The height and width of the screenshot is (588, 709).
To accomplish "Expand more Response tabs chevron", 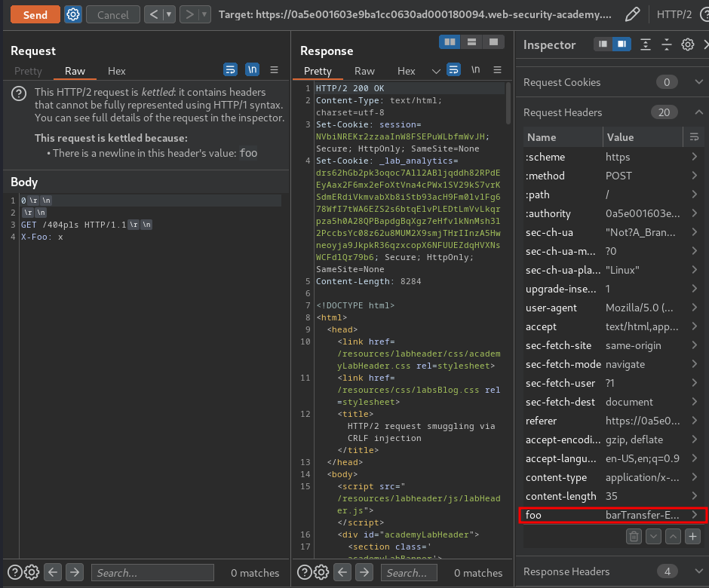I will click(436, 71).
